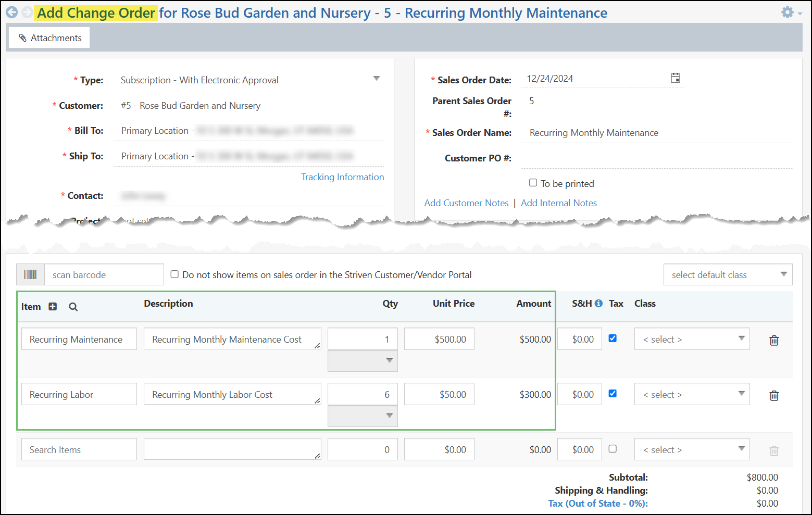The width and height of the screenshot is (812, 515).
Task: Click quantity field showing 1
Action: click(x=363, y=339)
